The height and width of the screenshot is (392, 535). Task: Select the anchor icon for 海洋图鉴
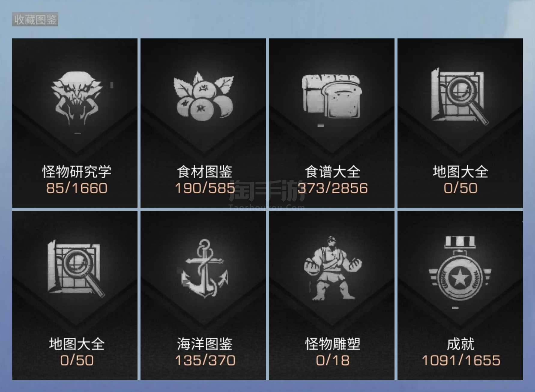pos(205,269)
